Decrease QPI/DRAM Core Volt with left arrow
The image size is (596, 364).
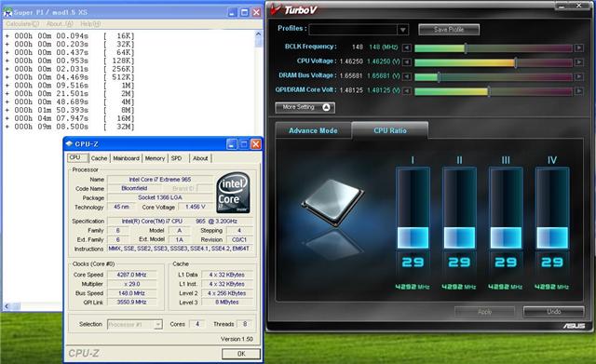point(406,91)
